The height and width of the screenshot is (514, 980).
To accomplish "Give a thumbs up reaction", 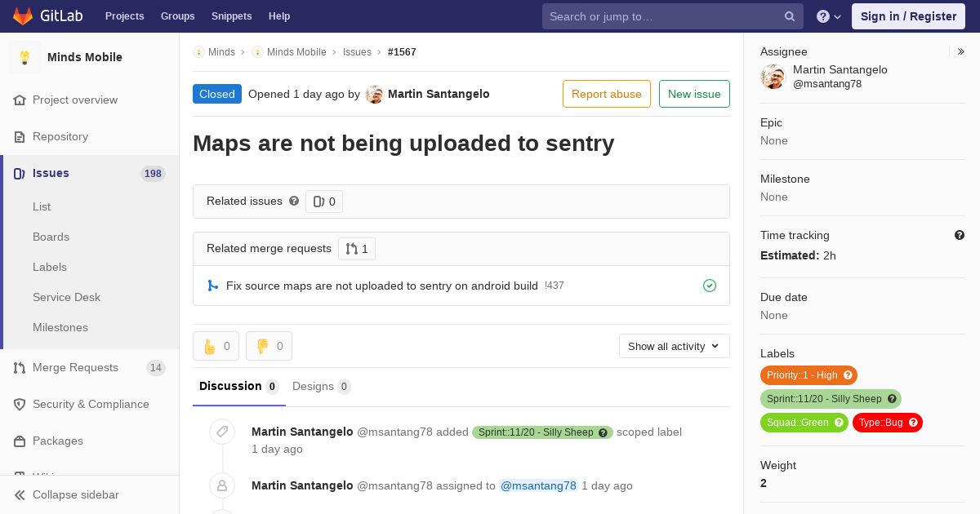I will pos(216,346).
